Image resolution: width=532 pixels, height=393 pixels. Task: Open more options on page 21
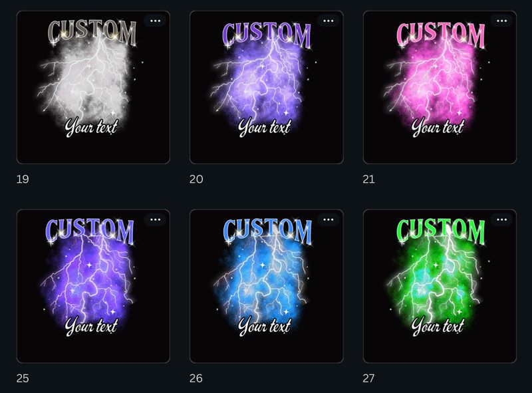pyautogui.click(x=502, y=21)
